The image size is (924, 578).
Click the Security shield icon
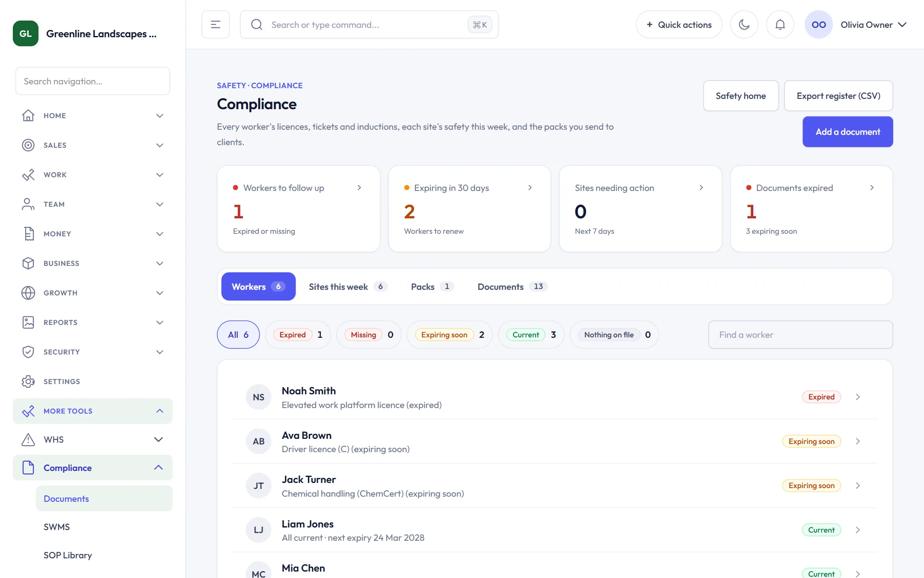pyautogui.click(x=28, y=352)
